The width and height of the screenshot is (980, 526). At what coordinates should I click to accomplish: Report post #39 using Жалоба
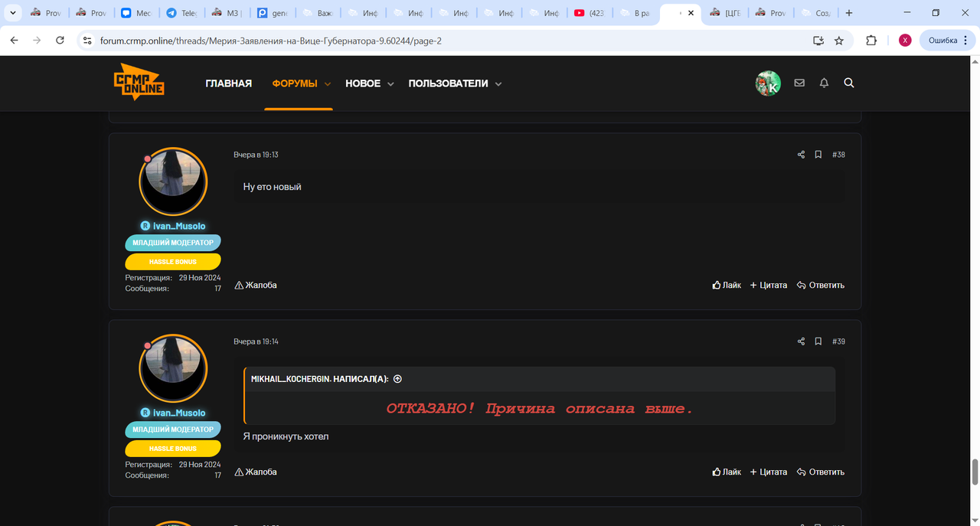(x=256, y=472)
